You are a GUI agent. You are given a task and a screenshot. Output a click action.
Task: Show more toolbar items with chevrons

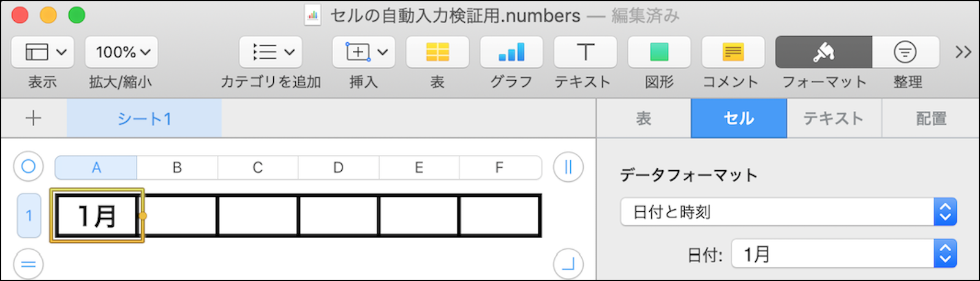pyautogui.click(x=963, y=52)
